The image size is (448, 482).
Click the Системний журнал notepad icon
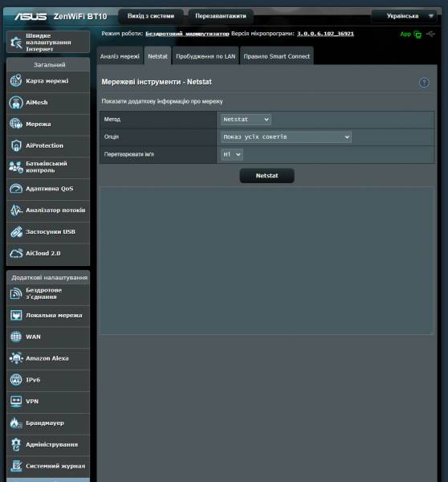(16, 466)
